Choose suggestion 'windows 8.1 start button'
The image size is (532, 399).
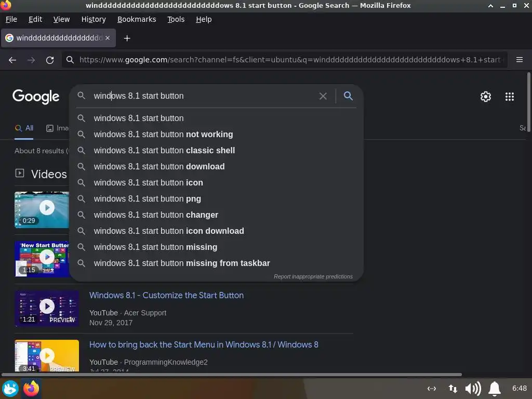point(216,118)
